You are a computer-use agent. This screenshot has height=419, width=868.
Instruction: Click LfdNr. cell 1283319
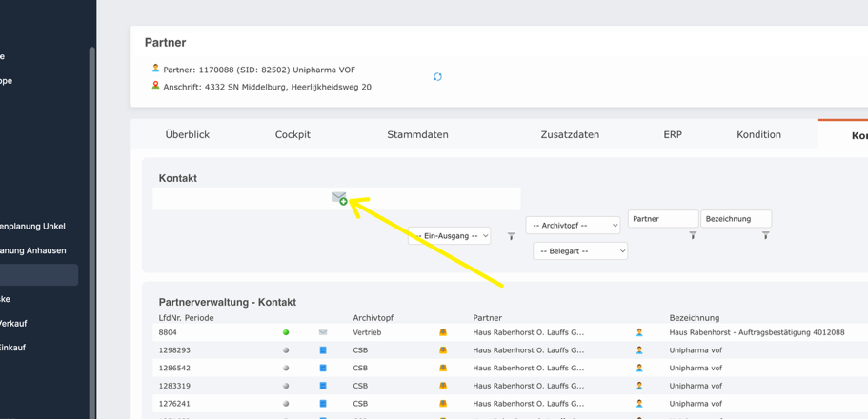174,386
